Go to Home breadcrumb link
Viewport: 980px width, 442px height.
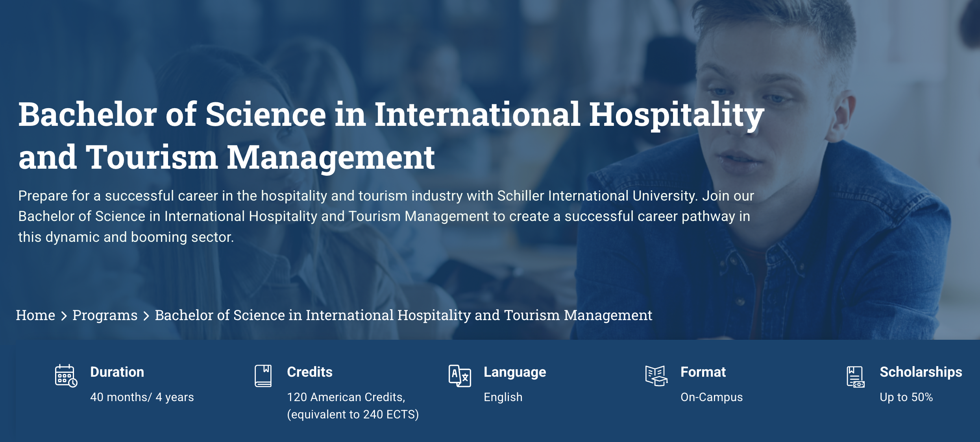pyautogui.click(x=35, y=315)
